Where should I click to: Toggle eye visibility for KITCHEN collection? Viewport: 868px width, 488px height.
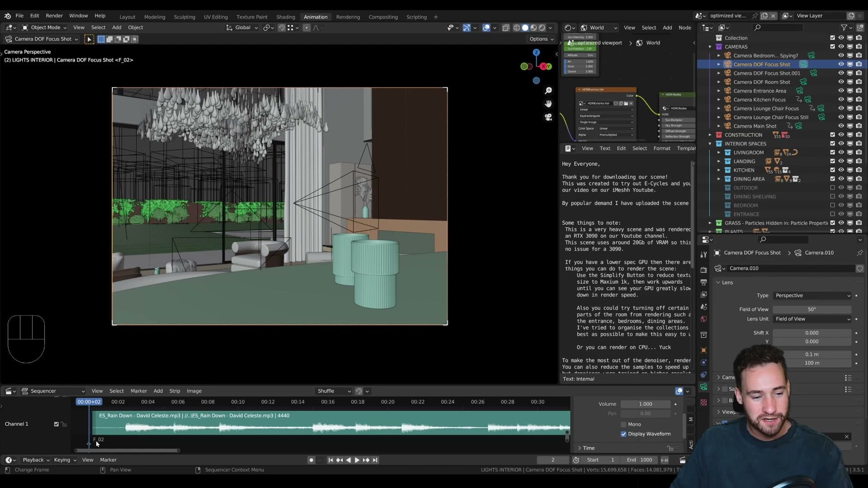[841, 170]
